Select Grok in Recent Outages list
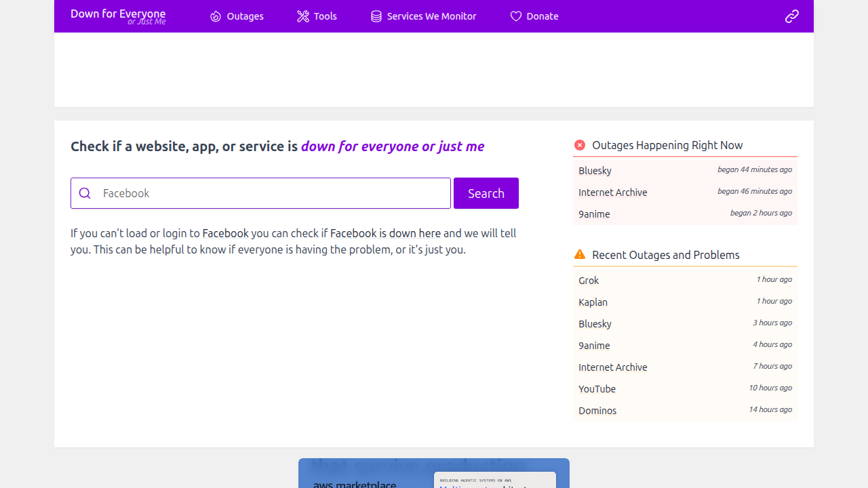 click(x=589, y=280)
